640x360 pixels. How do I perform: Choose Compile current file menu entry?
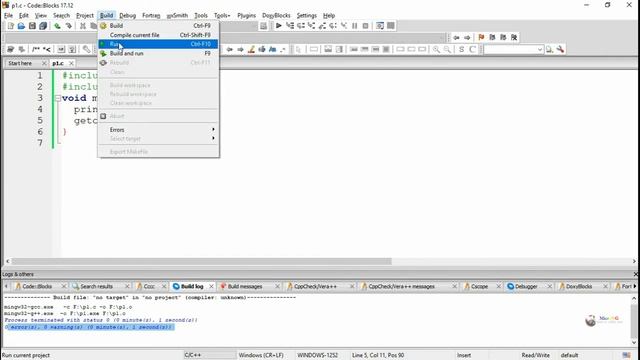tap(158, 35)
